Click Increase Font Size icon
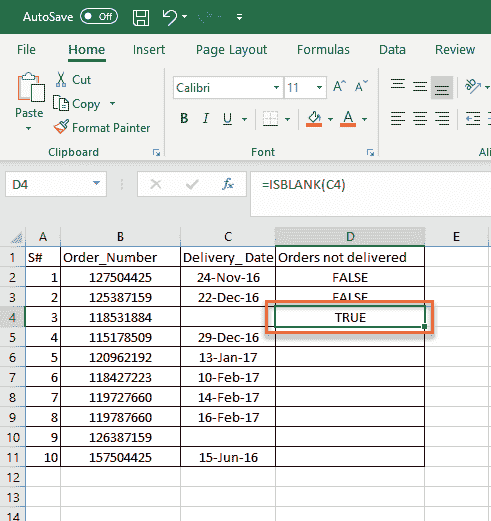 pos(339,87)
